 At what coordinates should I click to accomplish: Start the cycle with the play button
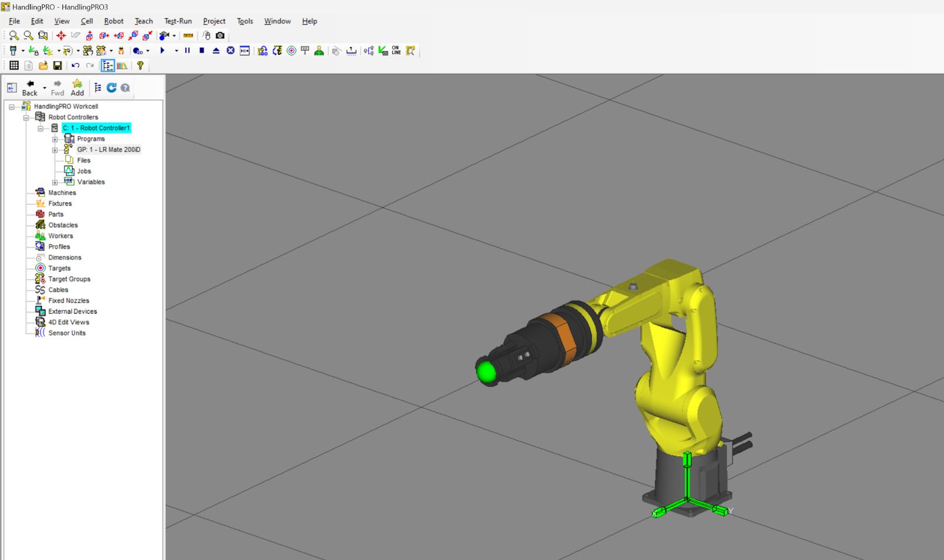click(162, 51)
